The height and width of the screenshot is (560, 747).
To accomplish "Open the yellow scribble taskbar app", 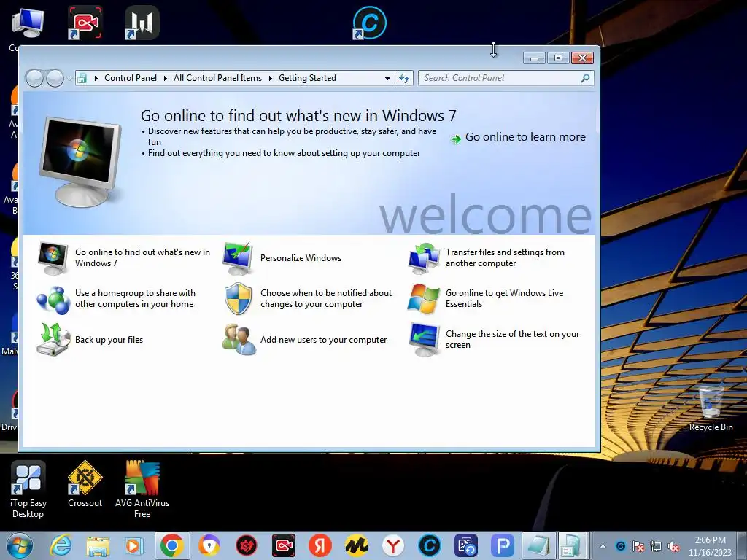I will pyautogui.click(x=356, y=545).
